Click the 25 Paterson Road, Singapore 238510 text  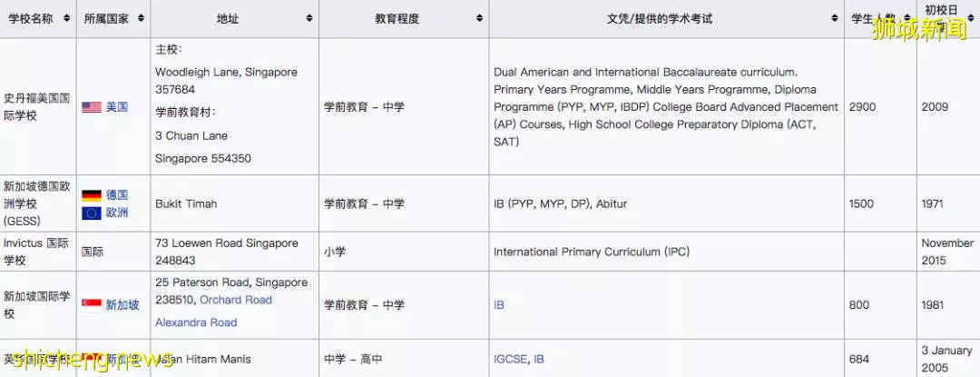pyautogui.click(x=231, y=292)
